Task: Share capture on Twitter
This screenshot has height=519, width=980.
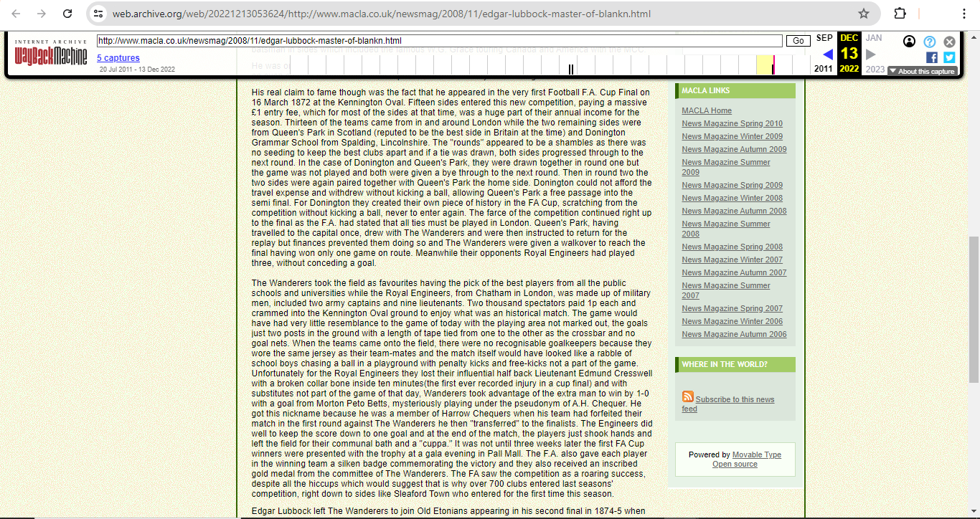Action: (x=949, y=57)
